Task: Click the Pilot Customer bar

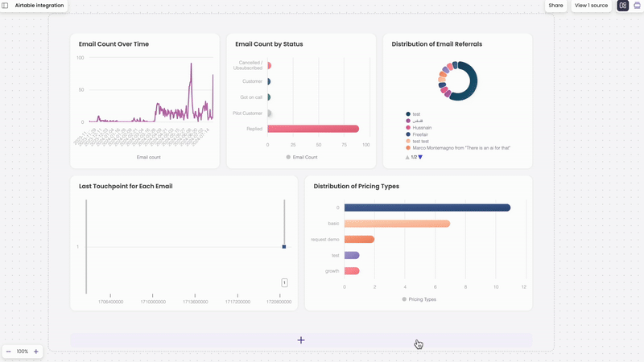Action: point(270,113)
